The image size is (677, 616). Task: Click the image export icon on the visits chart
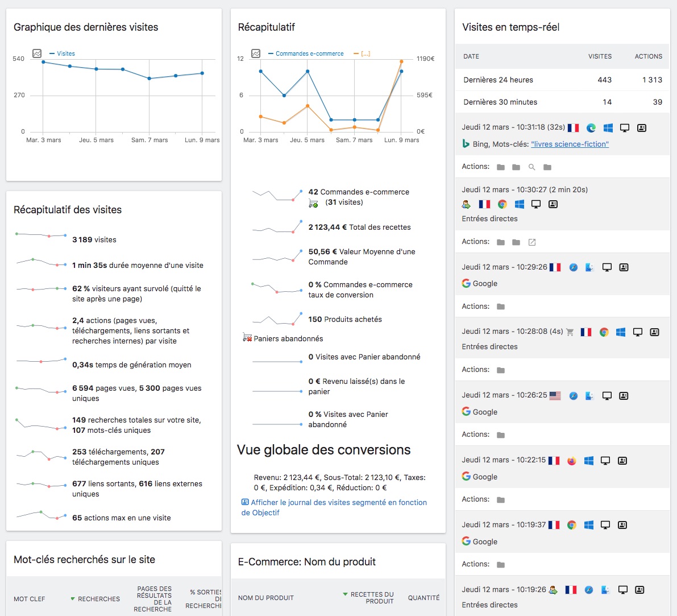(x=36, y=53)
